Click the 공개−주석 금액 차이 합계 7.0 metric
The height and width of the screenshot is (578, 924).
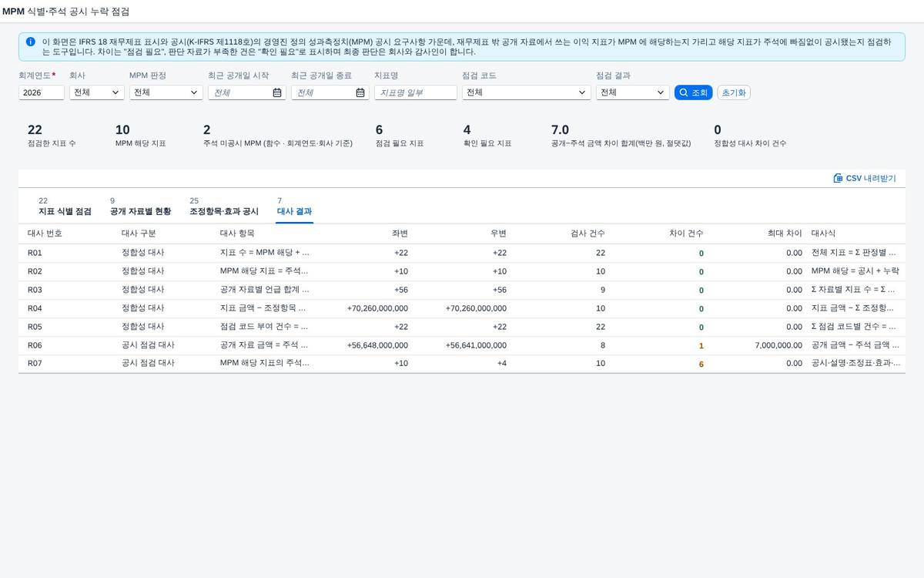coord(621,135)
